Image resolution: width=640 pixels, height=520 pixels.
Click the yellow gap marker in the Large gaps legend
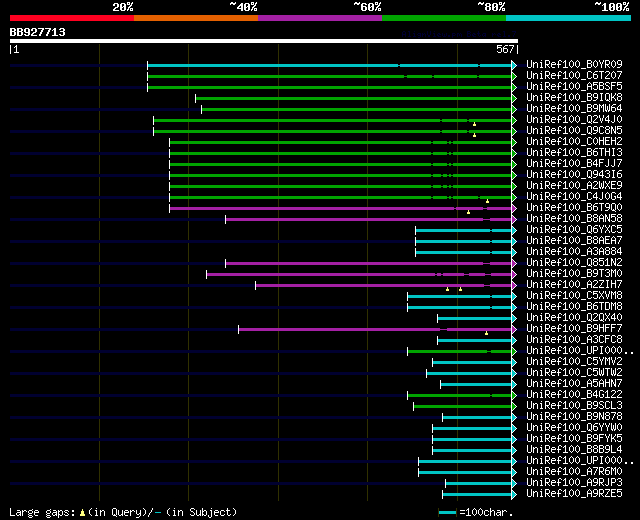(82, 512)
